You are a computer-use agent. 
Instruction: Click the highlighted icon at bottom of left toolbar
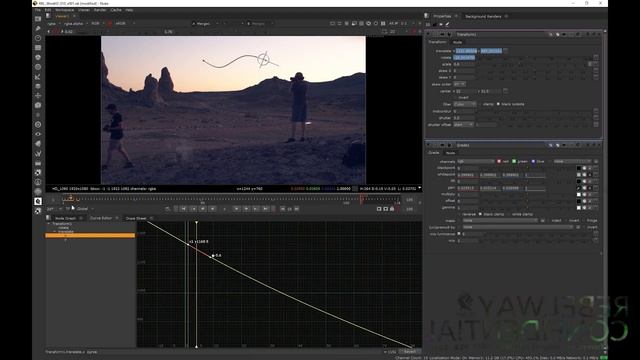click(x=38, y=201)
